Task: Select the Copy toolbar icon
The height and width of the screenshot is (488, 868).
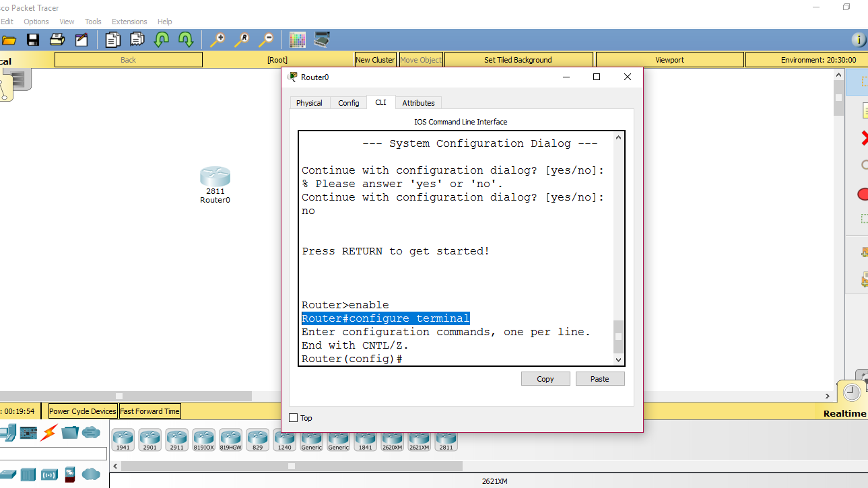Action: pos(112,39)
